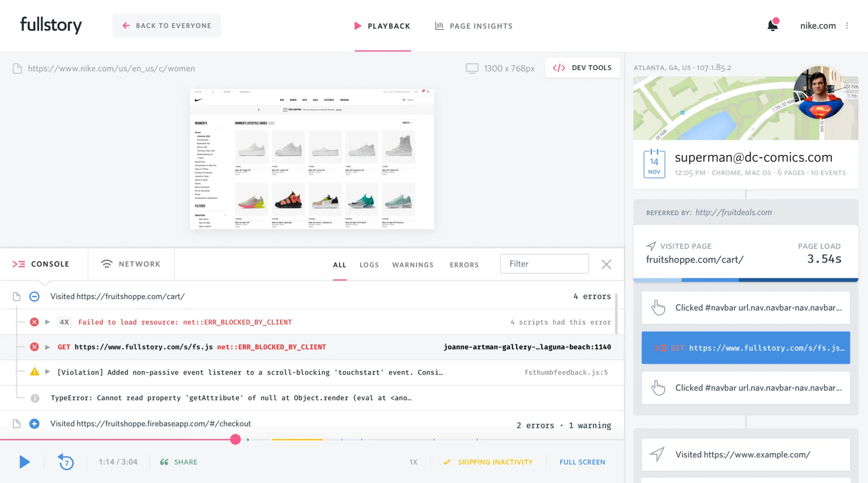
Task: Toggle the Dev Tools panel
Action: [x=583, y=67]
